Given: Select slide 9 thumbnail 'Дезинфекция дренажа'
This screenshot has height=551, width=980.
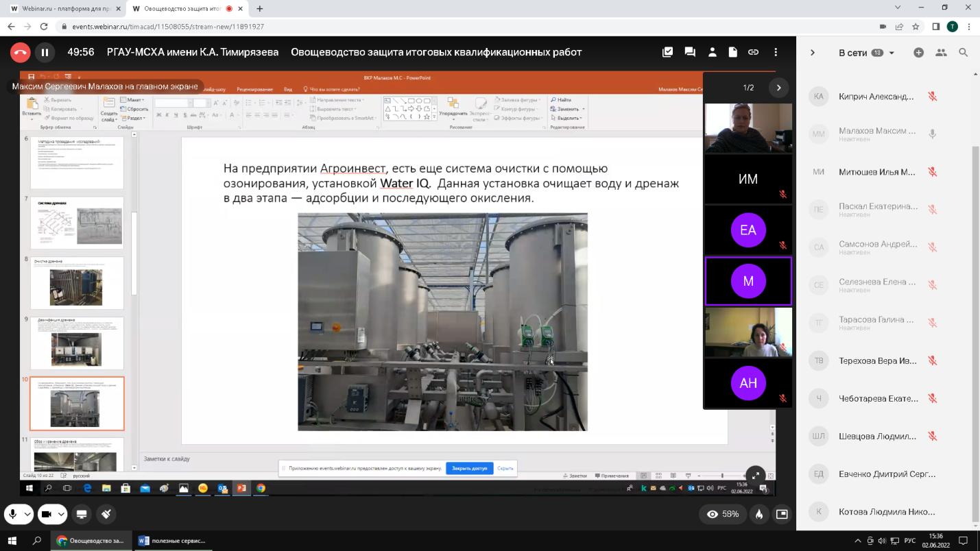Looking at the screenshot, I should tap(77, 343).
